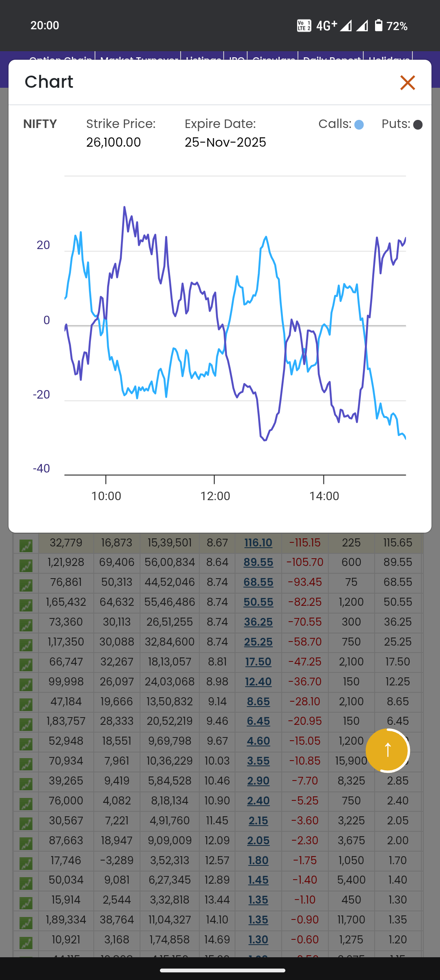Image resolution: width=440 pixels, height=980 pixels.
Task: Open chart icon in the 1.80 row
Action: point(26,863)
